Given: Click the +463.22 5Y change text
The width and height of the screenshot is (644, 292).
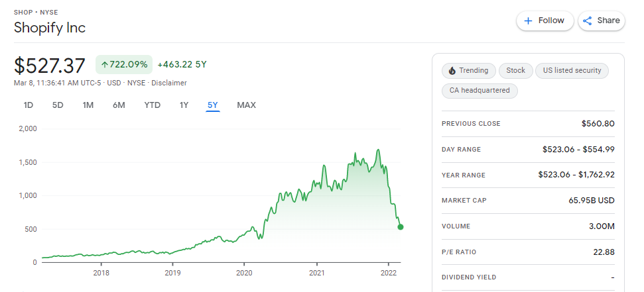Looking at the screenshot, I should tap(182, 64).
